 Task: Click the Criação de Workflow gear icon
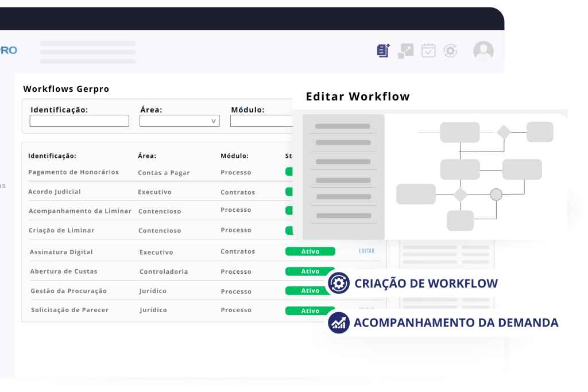click(339, 283)
